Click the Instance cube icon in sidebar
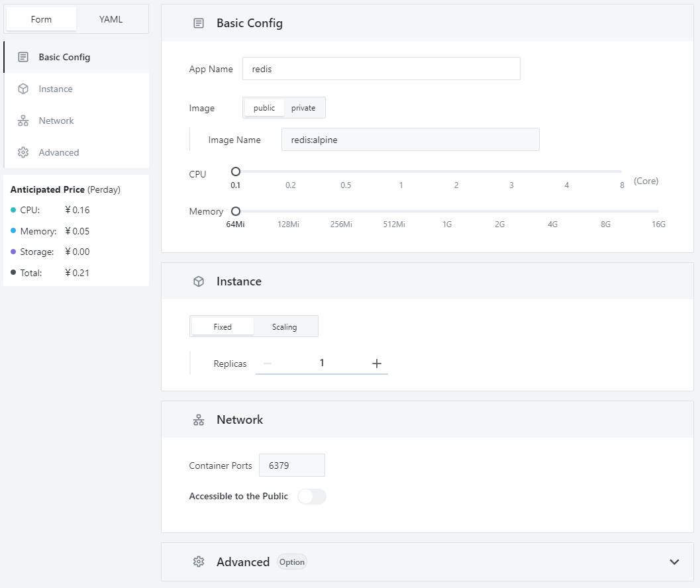The height and width of the screenshot is (588, 700). (x=23, y=89)
